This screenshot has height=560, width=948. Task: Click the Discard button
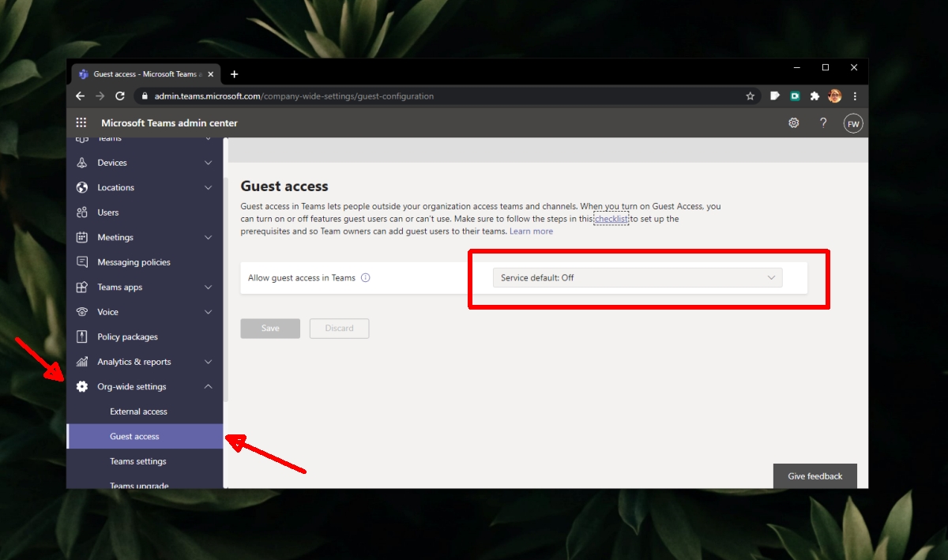[x=340, y=329]
